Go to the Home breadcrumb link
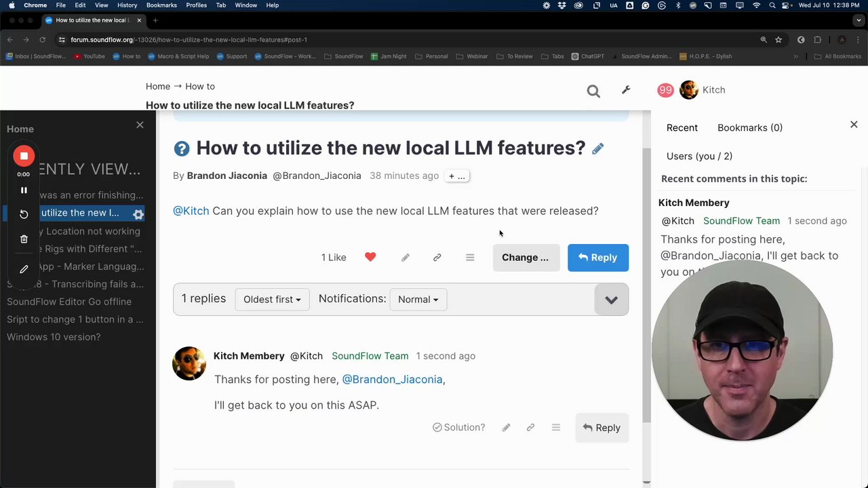Screen dimensions: 868x488 (158, 86)
